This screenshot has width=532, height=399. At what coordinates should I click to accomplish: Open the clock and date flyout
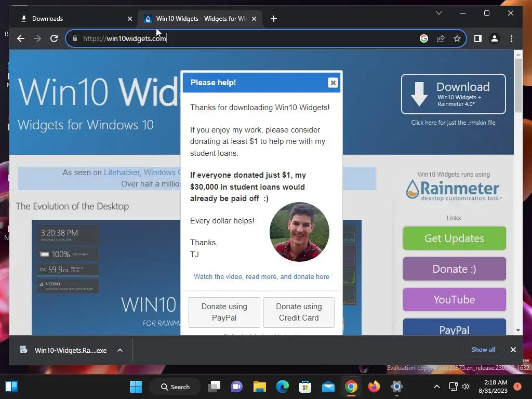[x=493, y=387]
